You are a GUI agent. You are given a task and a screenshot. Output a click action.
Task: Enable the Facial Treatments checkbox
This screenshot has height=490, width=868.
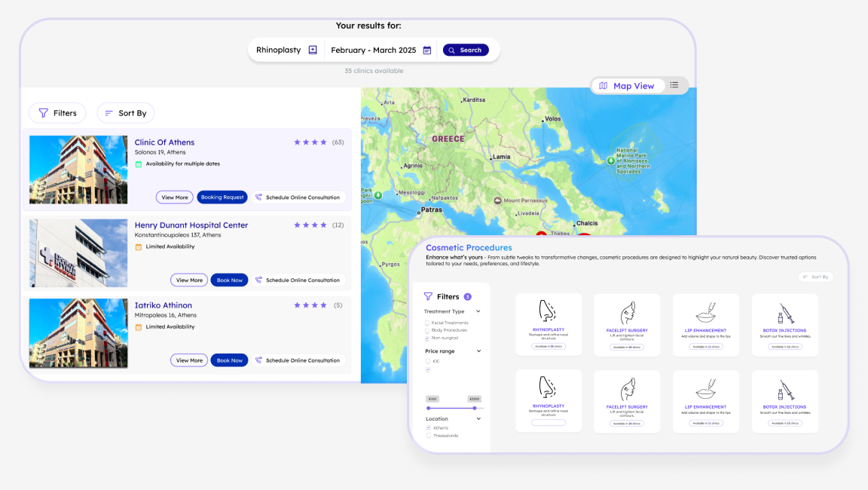coord(428,323)
